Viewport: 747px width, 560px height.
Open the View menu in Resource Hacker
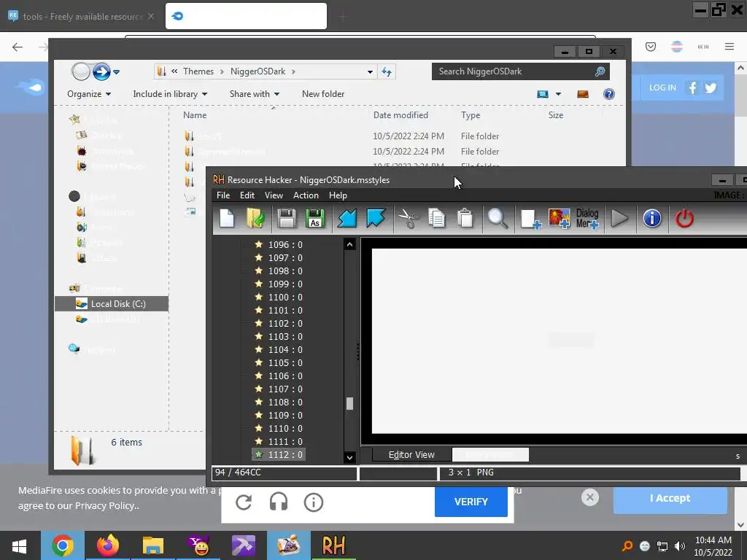tap(274, 195)
